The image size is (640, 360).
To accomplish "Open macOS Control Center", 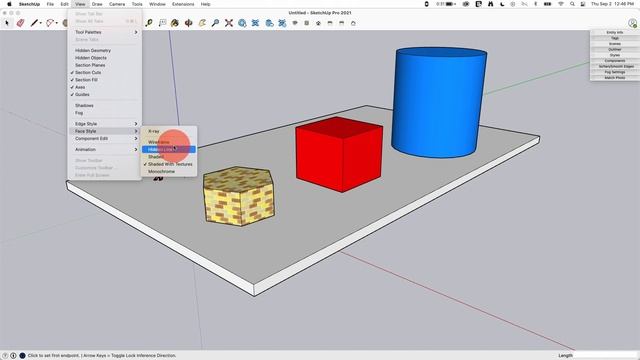I will pyautogui.click(x=583, y=4).
